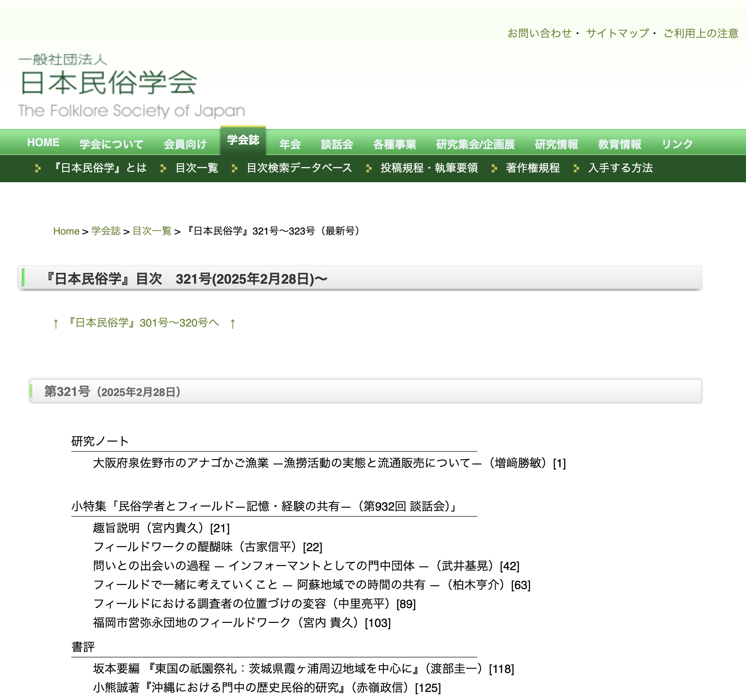View 投稿規程・執筆要領 page
Viewport: 746px width, 700px height.
[429, 168]
